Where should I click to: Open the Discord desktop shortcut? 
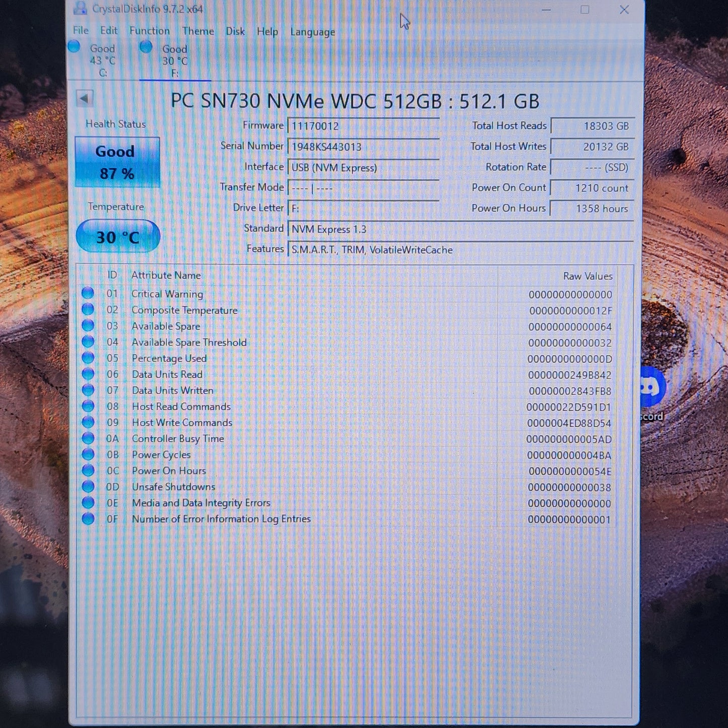click(x=652, y=394)
